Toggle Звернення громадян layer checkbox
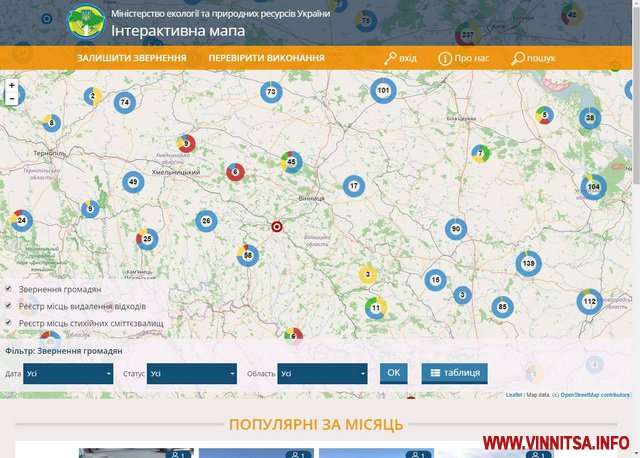The image size is (640, 458). coord(8,289)
